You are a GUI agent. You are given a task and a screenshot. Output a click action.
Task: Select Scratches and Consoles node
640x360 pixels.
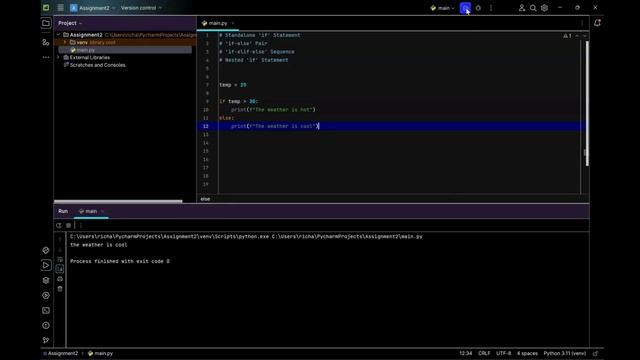point(97,65)
